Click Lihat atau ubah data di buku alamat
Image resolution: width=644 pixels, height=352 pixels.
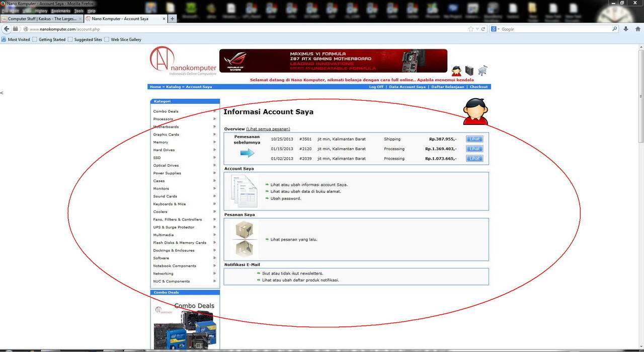pyautogui.click(x=306, y=191)
